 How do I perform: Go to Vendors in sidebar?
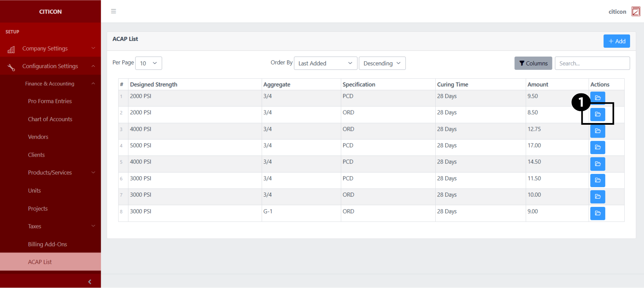point(38,137)
